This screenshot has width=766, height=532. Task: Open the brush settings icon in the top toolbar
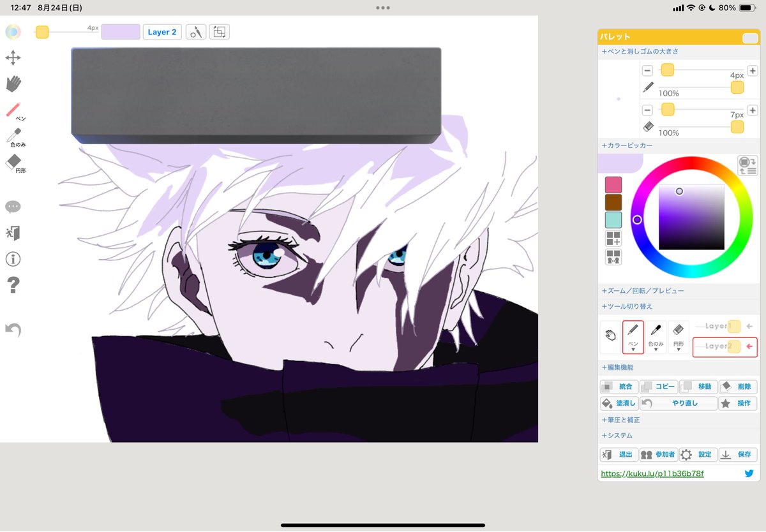point(196,32)
